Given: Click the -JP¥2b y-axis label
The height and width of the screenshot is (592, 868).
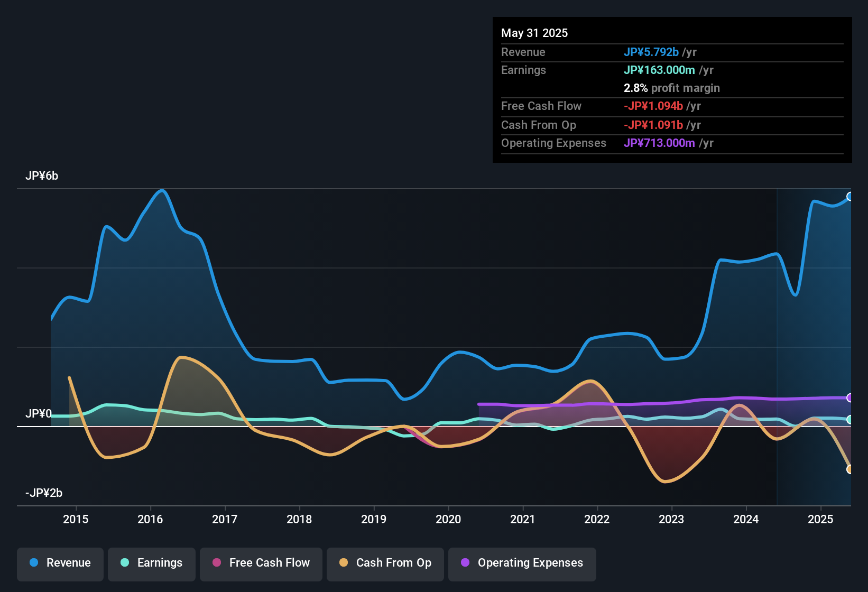Looking at the screenshot, I should click(44, 493).
